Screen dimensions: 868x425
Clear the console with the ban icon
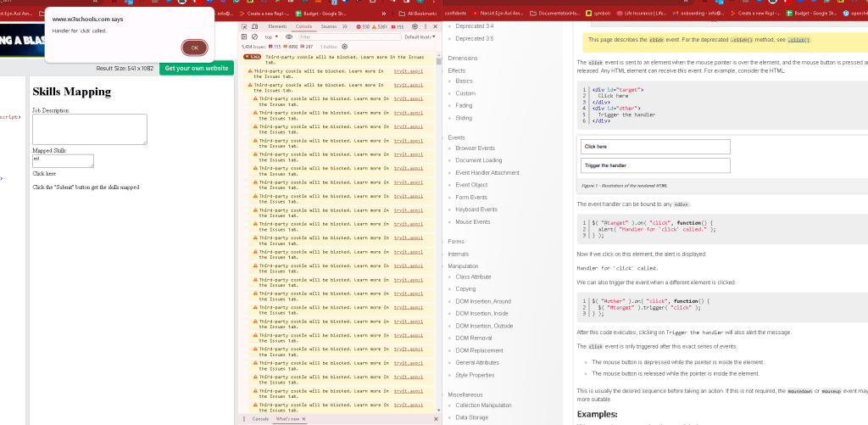pos(254,37)
